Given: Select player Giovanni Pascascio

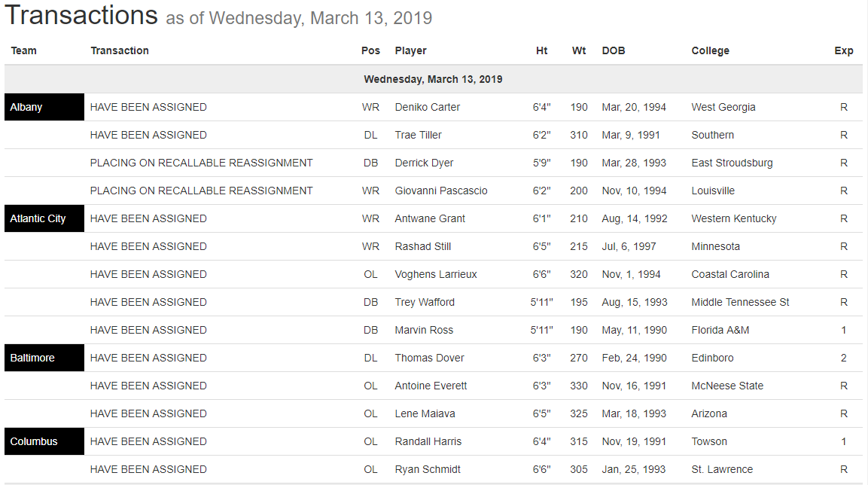Looking at the screenshot, I should tap(440, 191).
